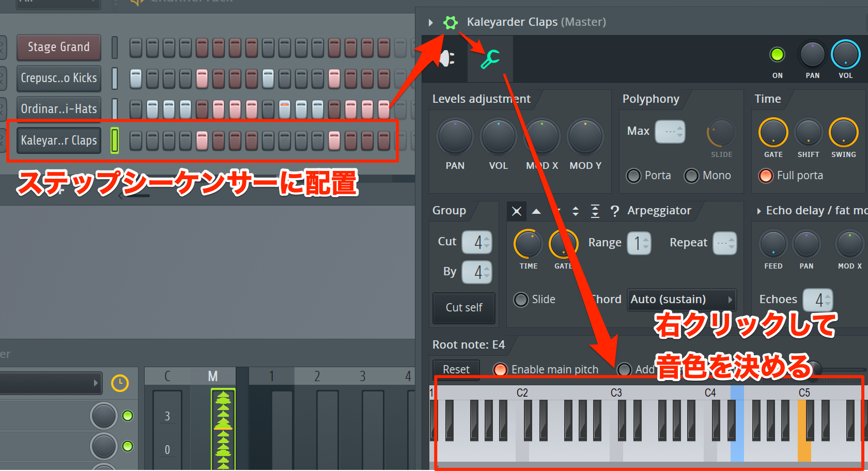This screenshot has width=868, height=471.
Task: Select the Stage Grand channel button
Action: click(x=59, y=48)
